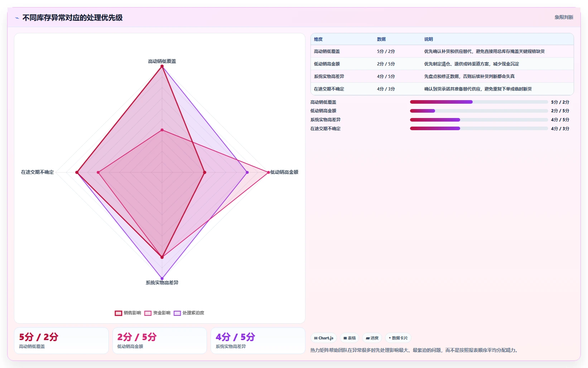This screenshot has width=588, height=368.
Task: Click radar axis label 高动销低覆盖
Action: pos(162,62)
